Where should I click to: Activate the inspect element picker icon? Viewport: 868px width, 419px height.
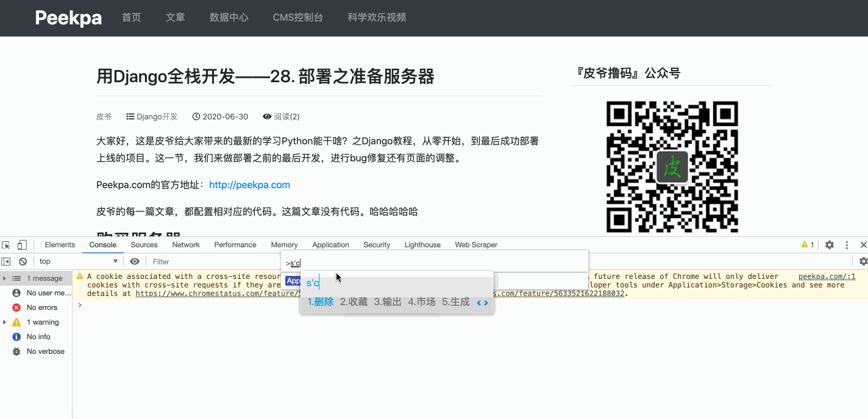(6, 245)
